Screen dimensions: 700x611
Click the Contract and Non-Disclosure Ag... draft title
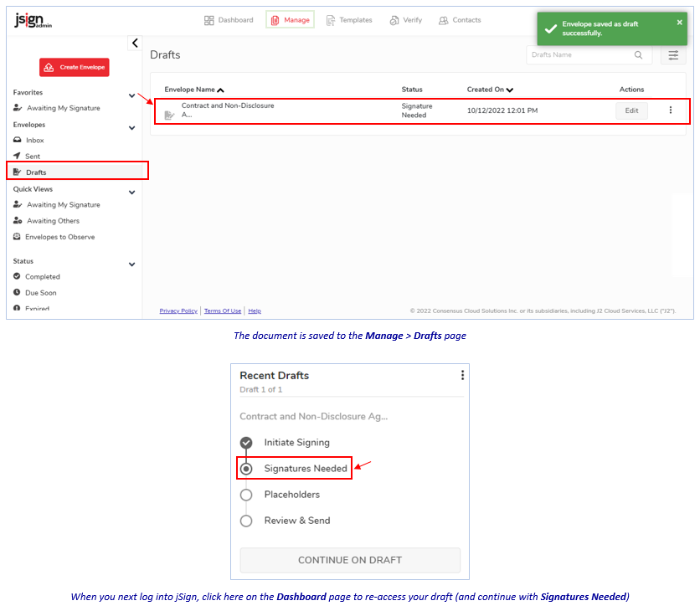pos(314,417)
